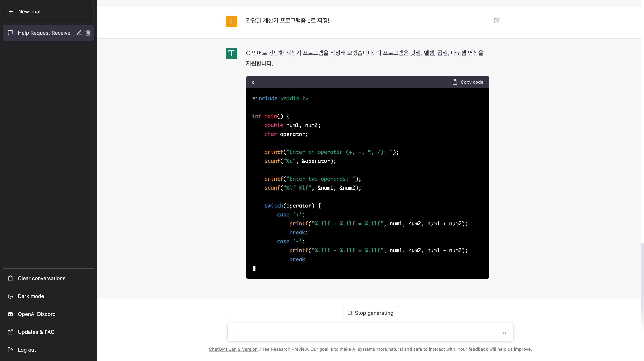The width and height of the screenshot is (644, 361).
Task: Edit the user message via edit icon
Action: (x=496, y=20)
